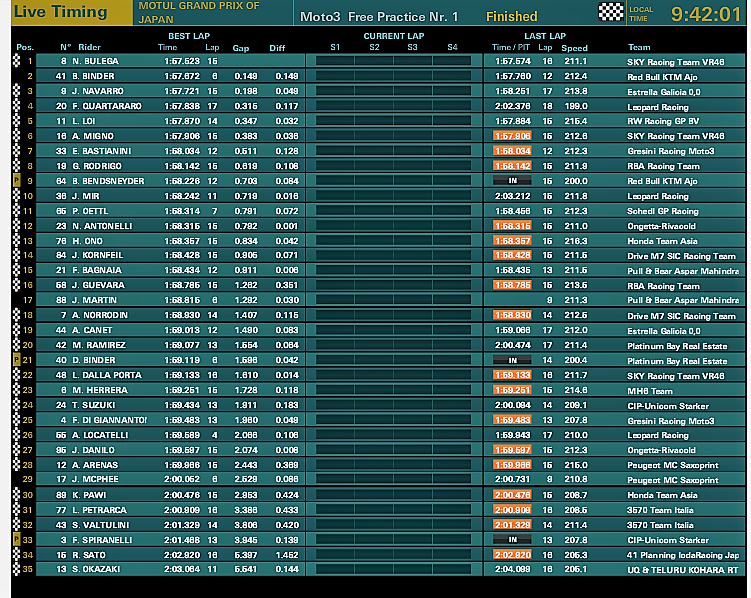Click current lap sector bar for J. Martin
The width and height of the screenshot is (751, 598).
point(394,300)
